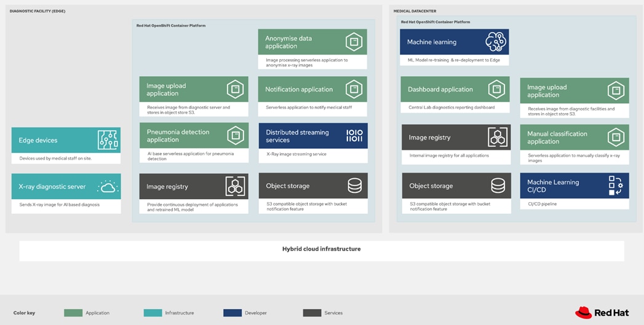Click the datacenter Image registry title

click(429, 138)
